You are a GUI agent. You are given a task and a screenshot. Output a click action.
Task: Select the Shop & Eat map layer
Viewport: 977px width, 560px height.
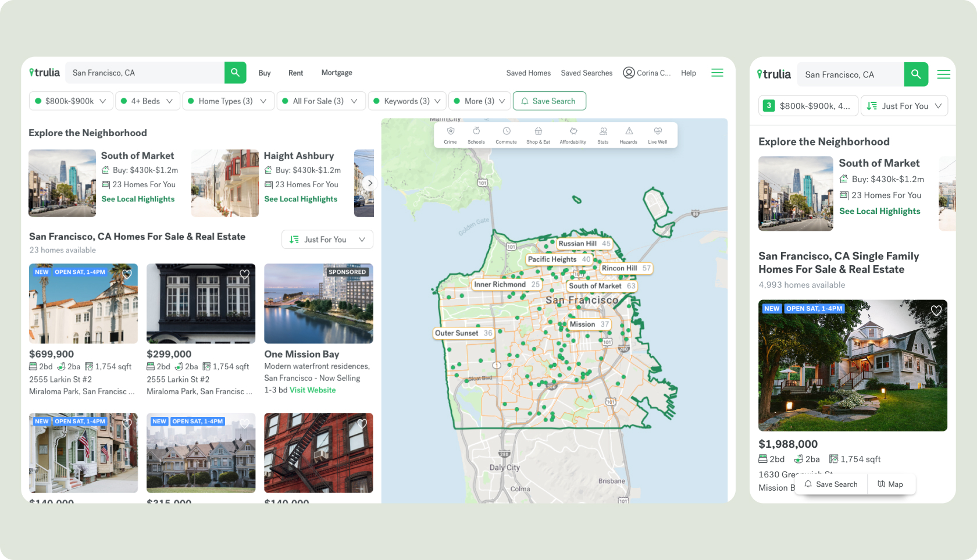click(538, 134)
